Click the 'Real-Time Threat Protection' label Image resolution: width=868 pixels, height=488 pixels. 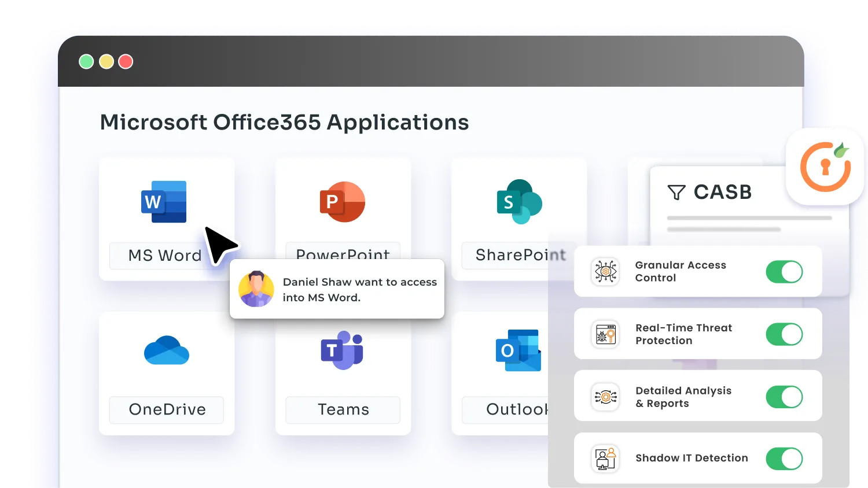(x=684, y=334)
